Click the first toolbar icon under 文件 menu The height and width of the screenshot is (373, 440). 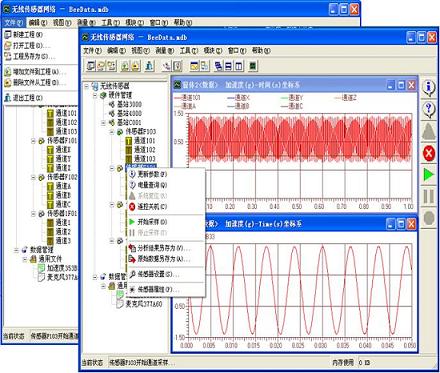click(x=91, y=66)
